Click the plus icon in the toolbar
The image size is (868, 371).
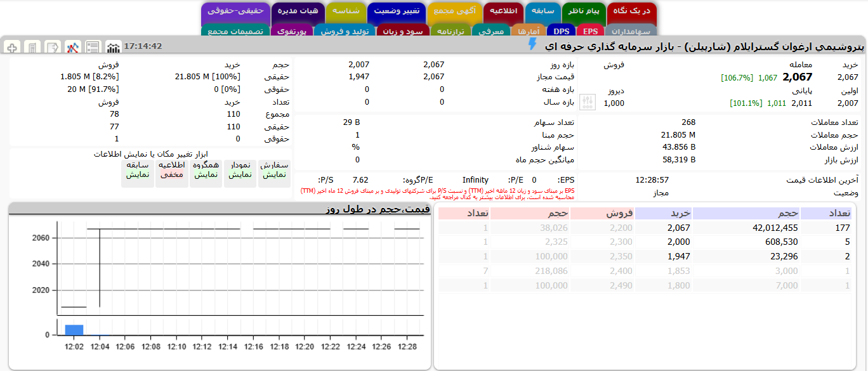pyautogui.click(x=12, y=48)
